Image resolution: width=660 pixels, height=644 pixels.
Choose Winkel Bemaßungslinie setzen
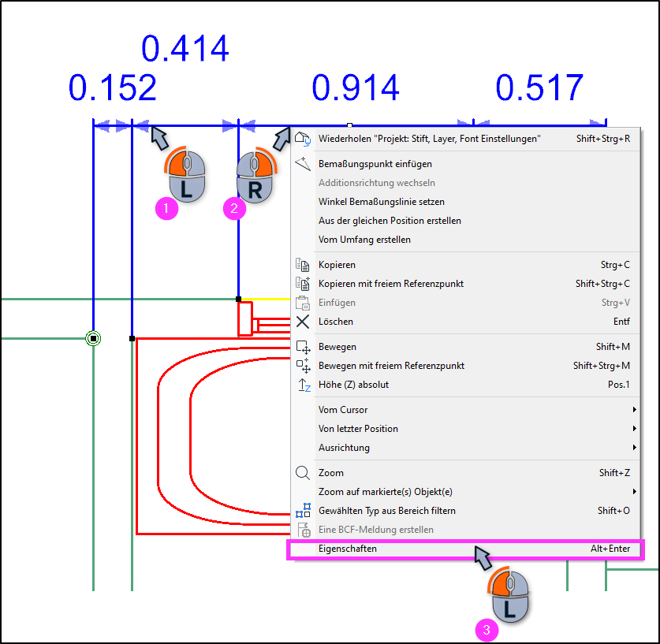pos(465,202)
